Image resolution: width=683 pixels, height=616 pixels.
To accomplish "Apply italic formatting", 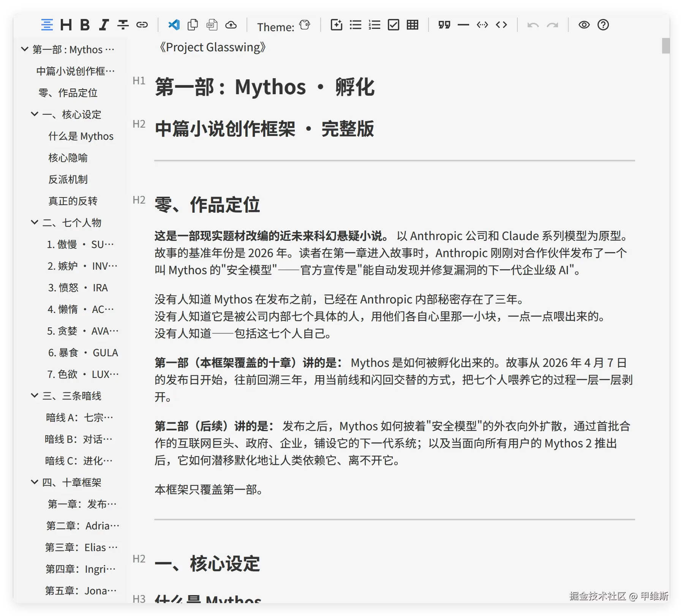I will tap(104, 25).
